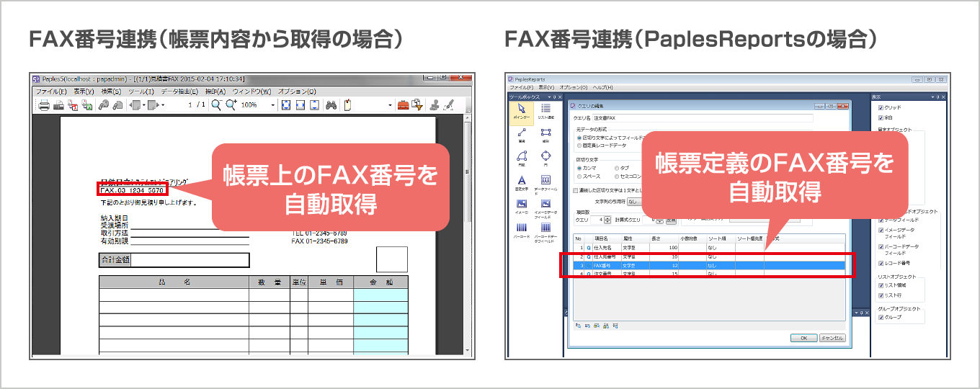Select the カンマ delimiter radio button

click(579, 168)
